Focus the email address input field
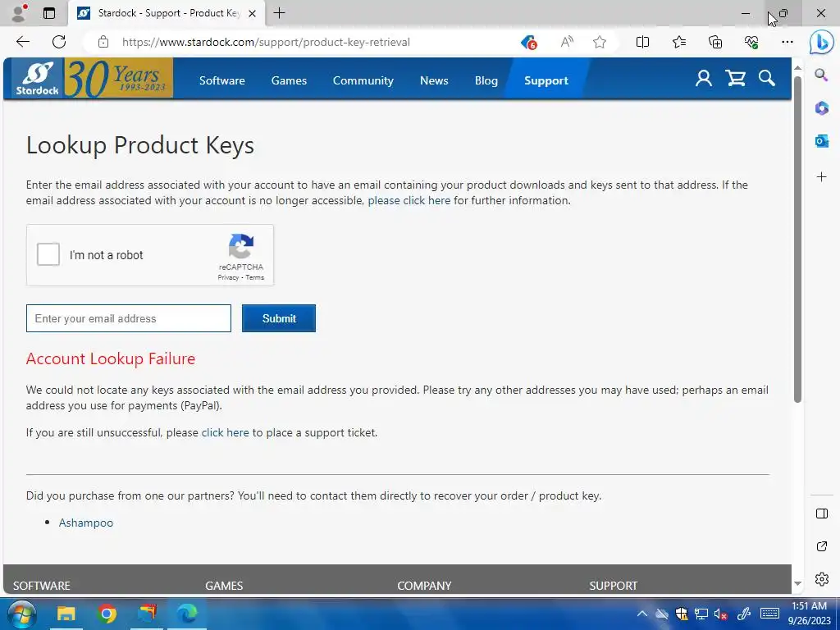Image resolution: width=840 pixels, height=630 pixels. pyautogui.click(x=129, y=318)
